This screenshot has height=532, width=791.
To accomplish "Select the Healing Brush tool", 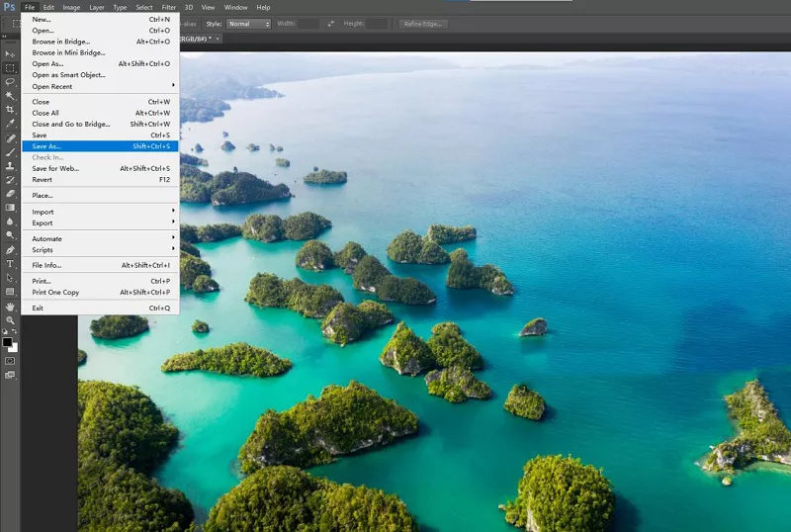I will 10,138.
